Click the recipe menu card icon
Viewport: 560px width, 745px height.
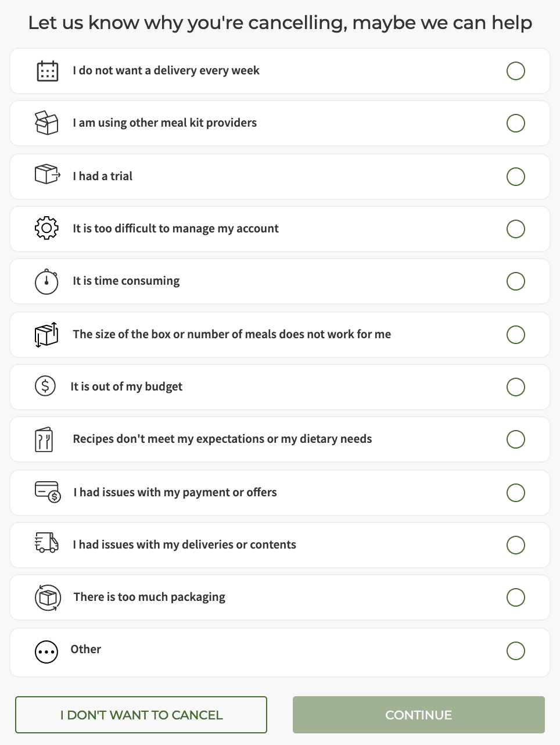pos(44,439)
